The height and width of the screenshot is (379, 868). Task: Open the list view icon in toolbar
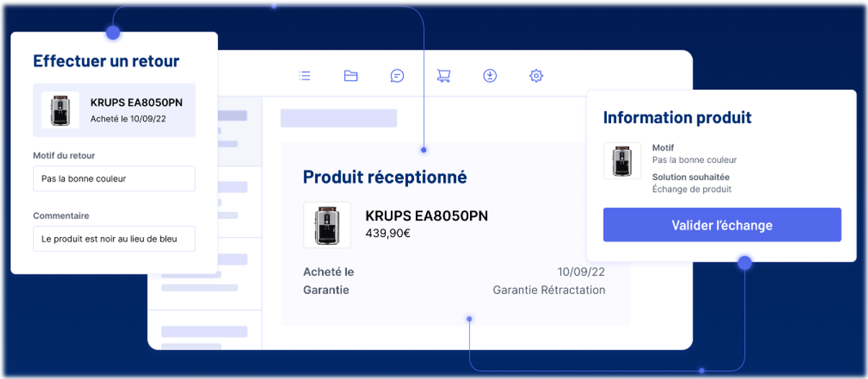coord(305,76)
